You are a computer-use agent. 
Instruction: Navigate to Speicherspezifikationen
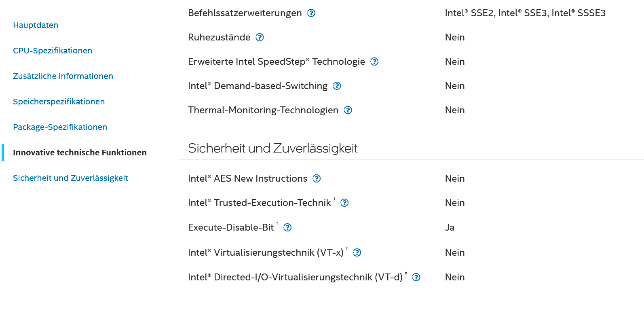(59, 102)
